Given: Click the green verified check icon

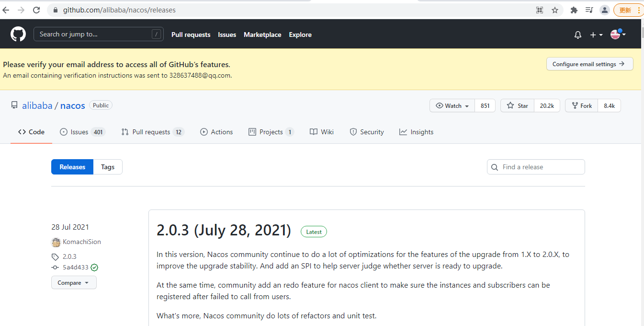Looking at the screenshot, I should point(94,268).
